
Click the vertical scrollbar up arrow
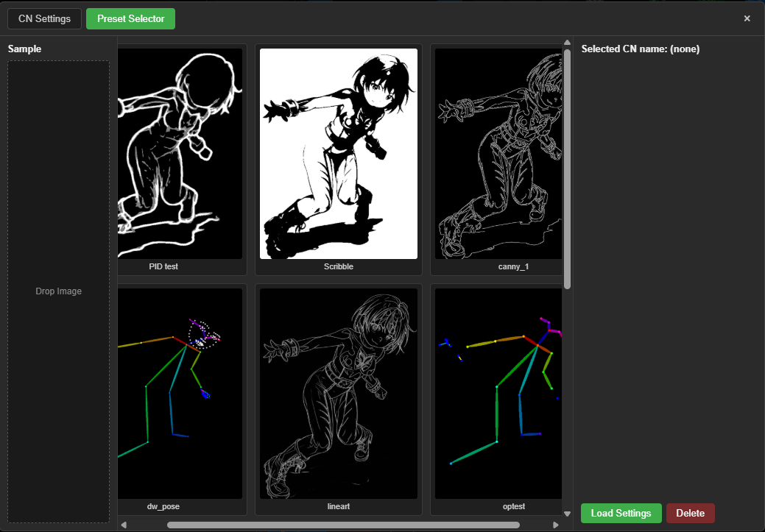(x=567, y=43)
